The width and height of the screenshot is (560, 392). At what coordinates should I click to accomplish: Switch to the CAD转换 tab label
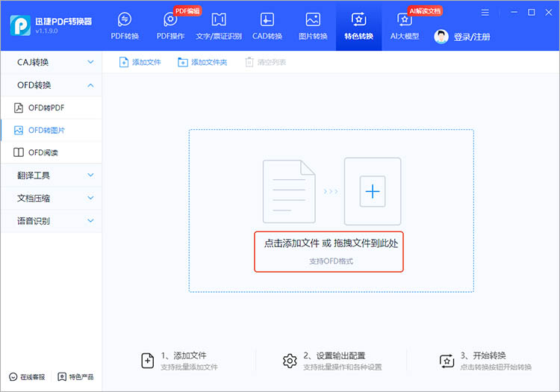pyautogui.click(x=267, y=37)
